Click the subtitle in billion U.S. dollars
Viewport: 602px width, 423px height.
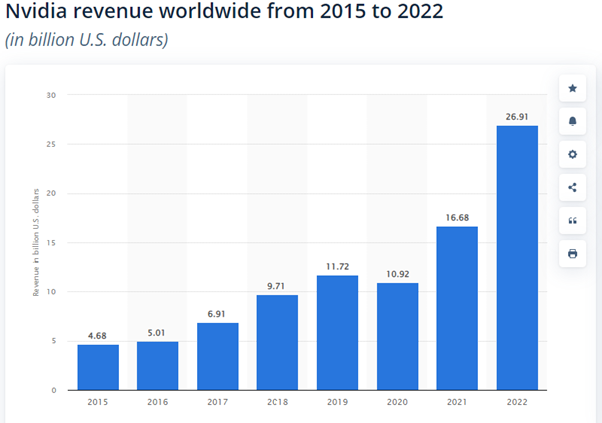[x=86, y=40]
